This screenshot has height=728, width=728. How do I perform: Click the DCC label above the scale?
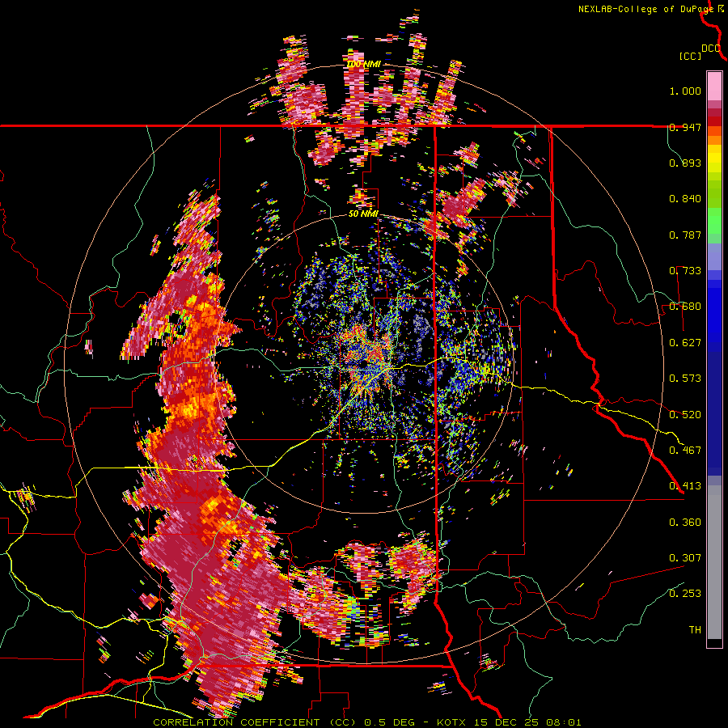pyautogui.click(x=710, y=49)
